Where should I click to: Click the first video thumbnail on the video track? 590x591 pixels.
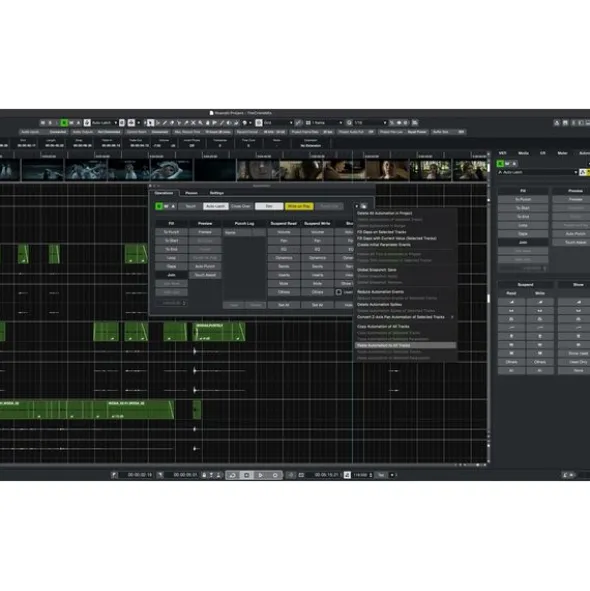10,170
